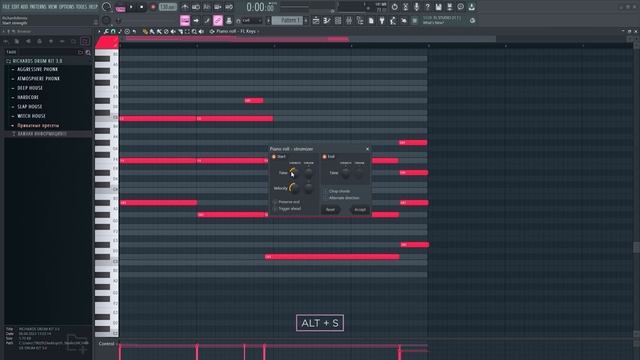This screenshot has width=640, height=360.
Task: Click the question mark help icon
Action: (x=427, y=7)
